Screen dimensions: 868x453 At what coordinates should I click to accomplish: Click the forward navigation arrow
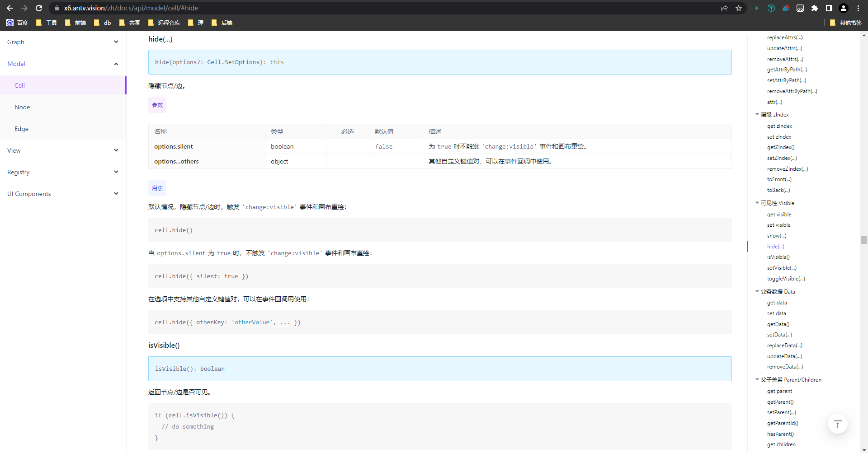pyautogui.click(x=24, y=8)
